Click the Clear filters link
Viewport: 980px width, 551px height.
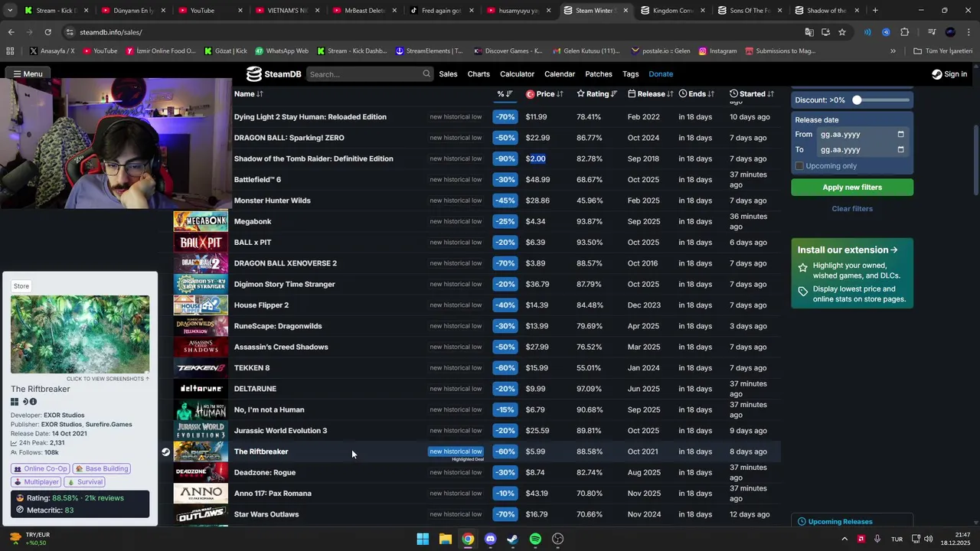tap(852, 209)
